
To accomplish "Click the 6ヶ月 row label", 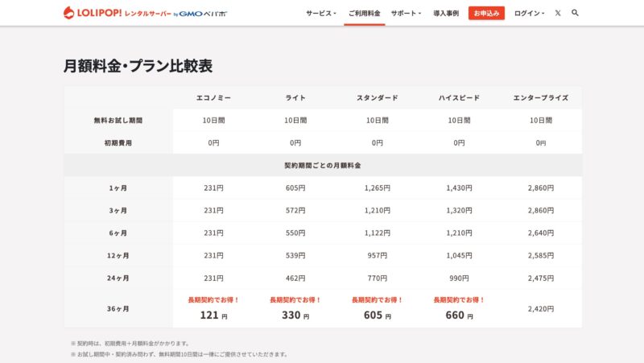I will [x=118, y=233].
